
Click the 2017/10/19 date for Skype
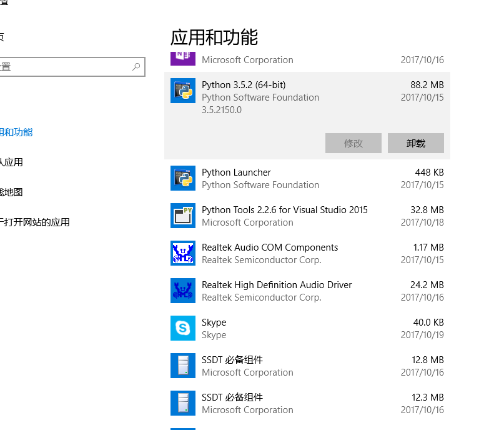tap(422, 335)
